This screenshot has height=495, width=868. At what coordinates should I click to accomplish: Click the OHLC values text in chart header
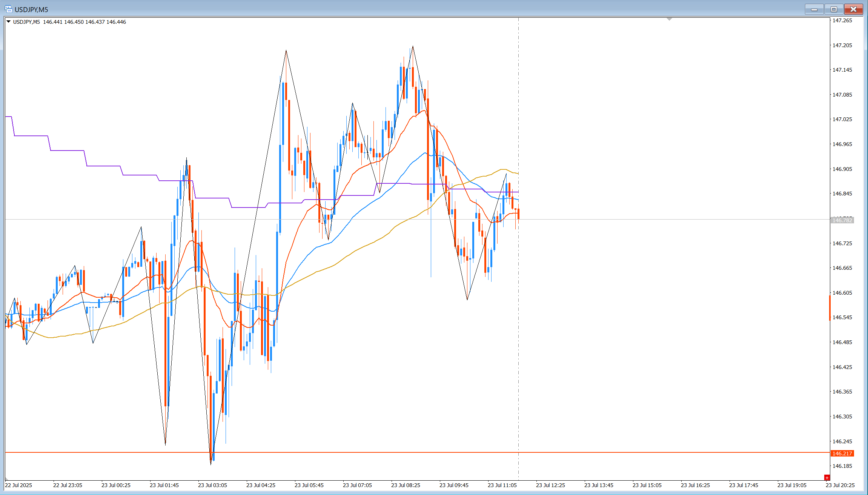pos(84,22)
